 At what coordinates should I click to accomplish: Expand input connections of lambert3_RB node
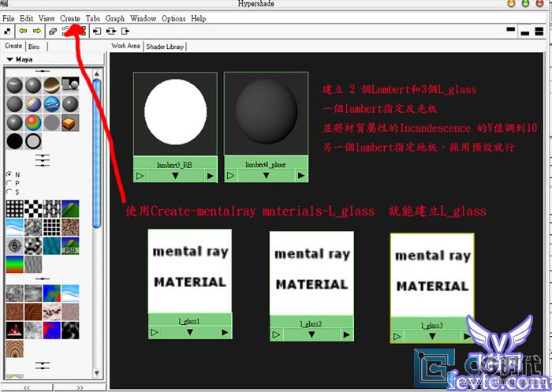pyautogui.click(x=140, y=175)
